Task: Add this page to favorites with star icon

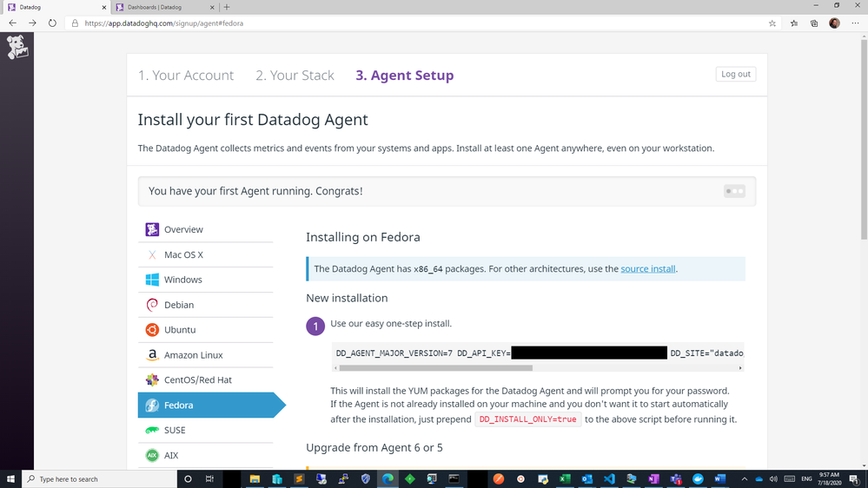Action: [x=772, y=23]
